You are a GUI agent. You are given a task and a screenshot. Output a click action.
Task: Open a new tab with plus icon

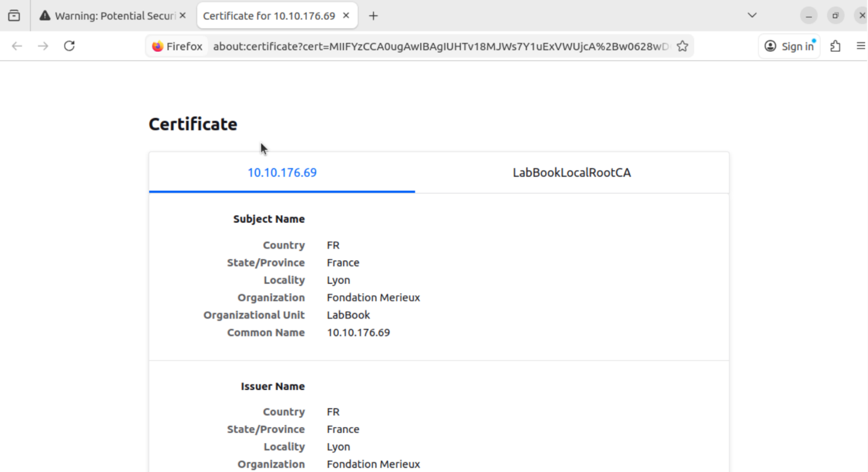373,16
